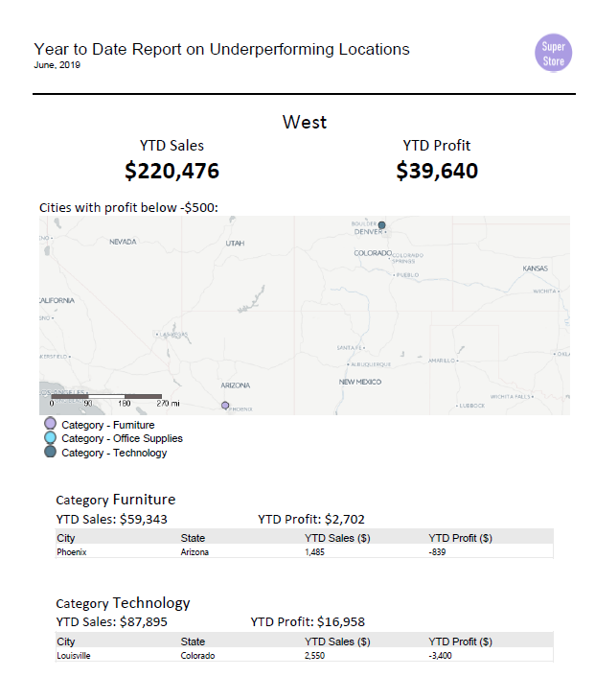Select the Louisville row in Technology table
This screenshot has width=595, height=700.
point(304,655)
